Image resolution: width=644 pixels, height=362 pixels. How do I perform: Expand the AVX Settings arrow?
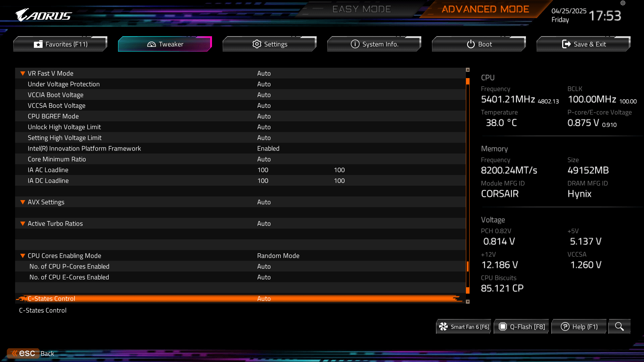[23, 202]
